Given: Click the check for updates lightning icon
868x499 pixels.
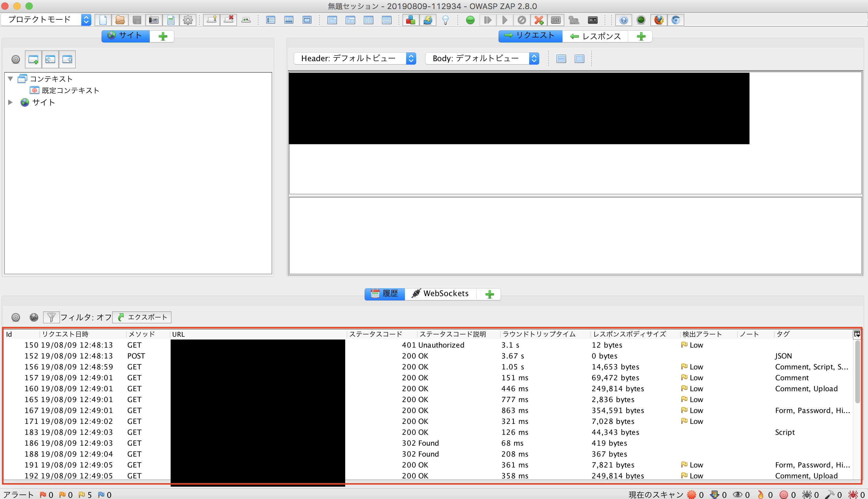Looking at the screenshot, I should pos(428,20).
